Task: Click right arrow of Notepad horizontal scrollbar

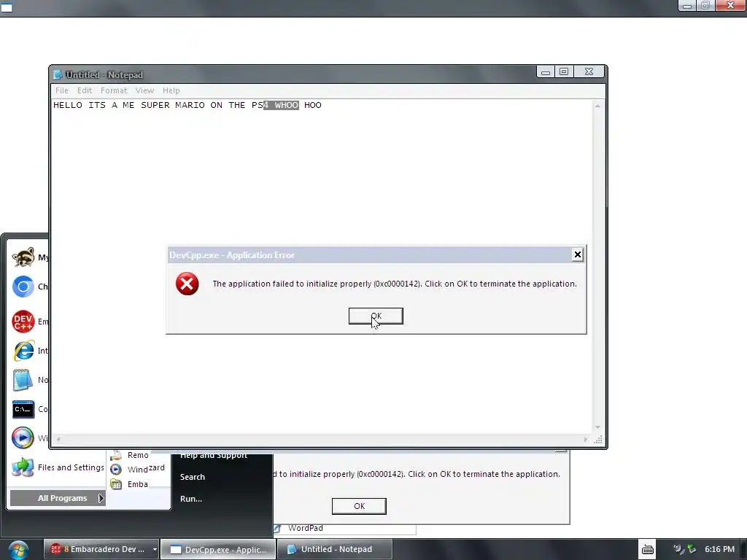Action: pos(586,439)
